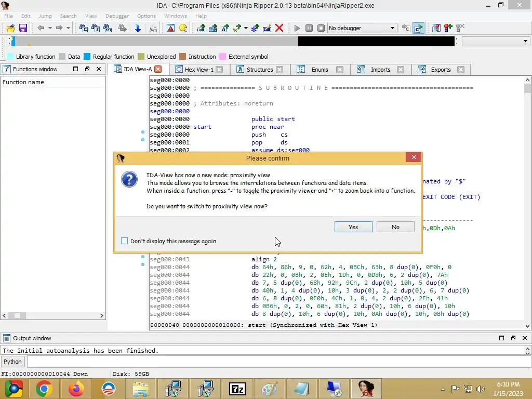Click the 'Function name' column header

pos(53,82)
